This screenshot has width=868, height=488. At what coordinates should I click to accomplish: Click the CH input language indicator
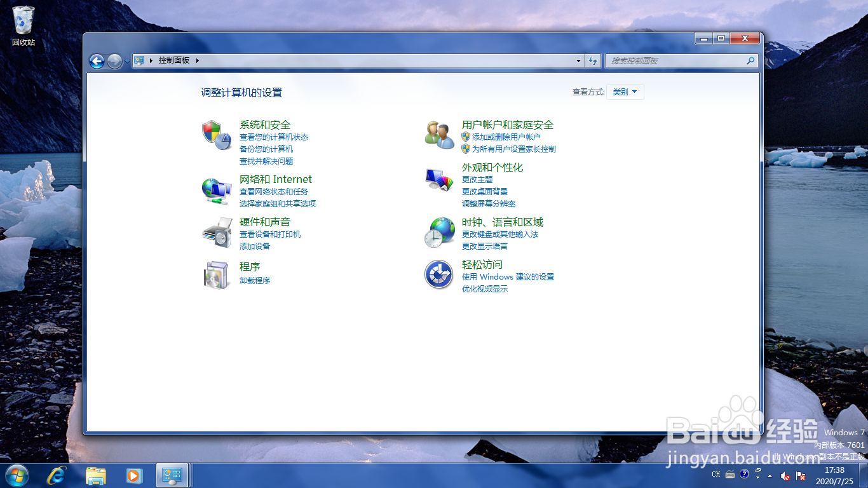(x=716, y=474)
